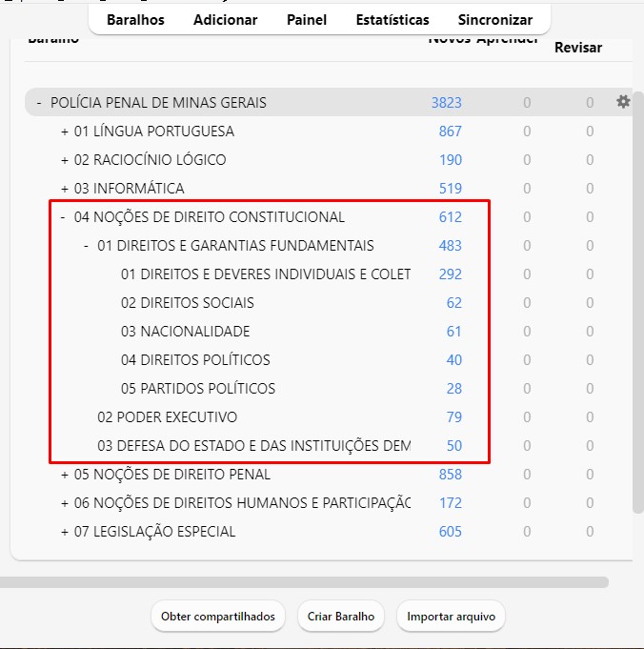
Task: Open options gear for POLÍCIA PENAL DE MINAS GERAIS
Action: click(x=623, y=101)
